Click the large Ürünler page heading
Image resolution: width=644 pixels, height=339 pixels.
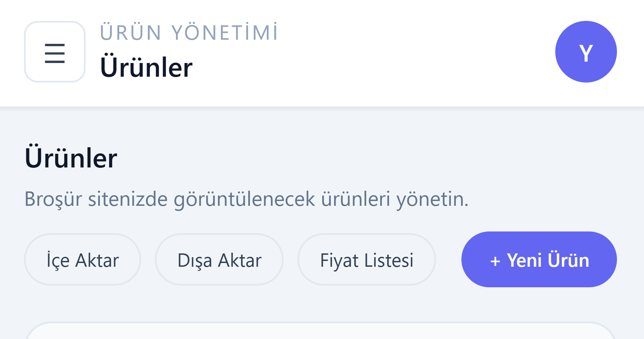[x=71, y=158]
